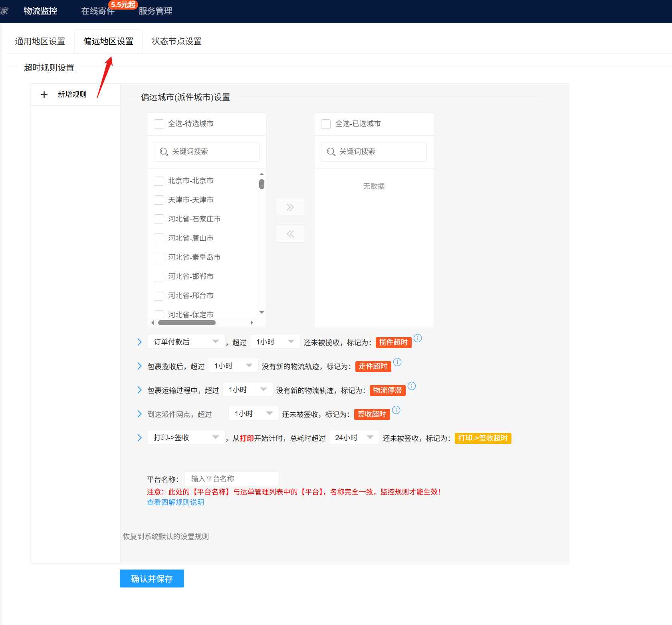672x625 pixels.
Task: Open the 查看图解规则说明 link
Action: tap(176, 502)
